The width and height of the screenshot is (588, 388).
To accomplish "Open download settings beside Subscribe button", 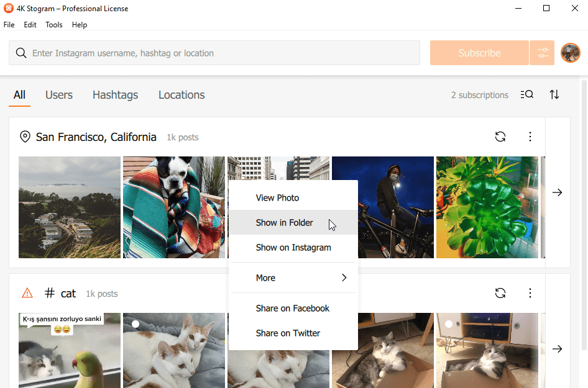I will [x=542, y=53].
